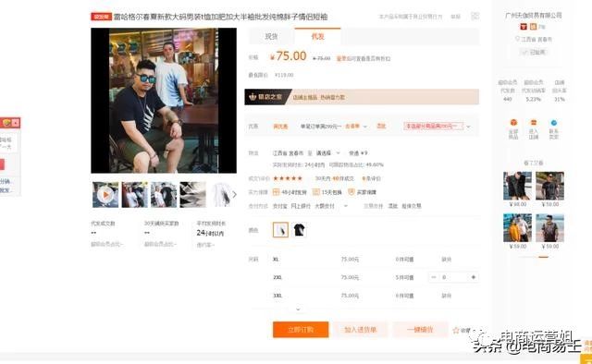Click the 一键铺货 button
592x364 pixels.
(420, 330)
